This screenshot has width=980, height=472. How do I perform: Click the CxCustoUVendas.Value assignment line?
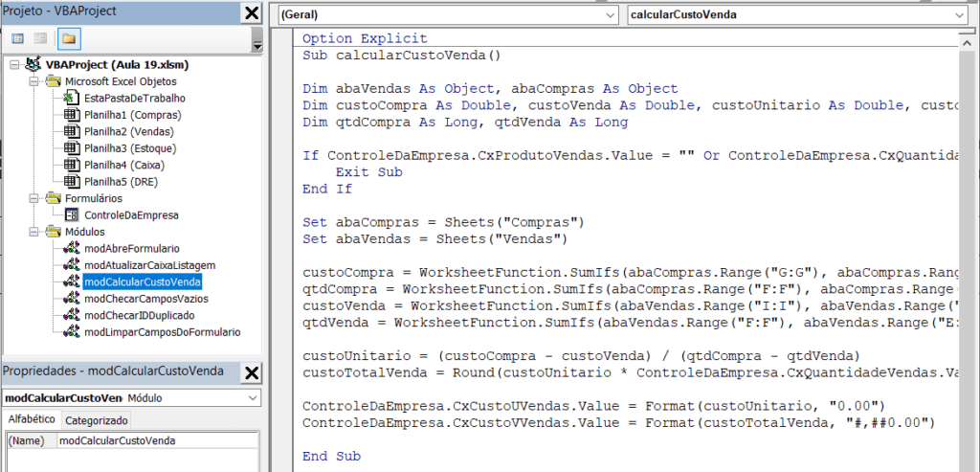point(593,405)
